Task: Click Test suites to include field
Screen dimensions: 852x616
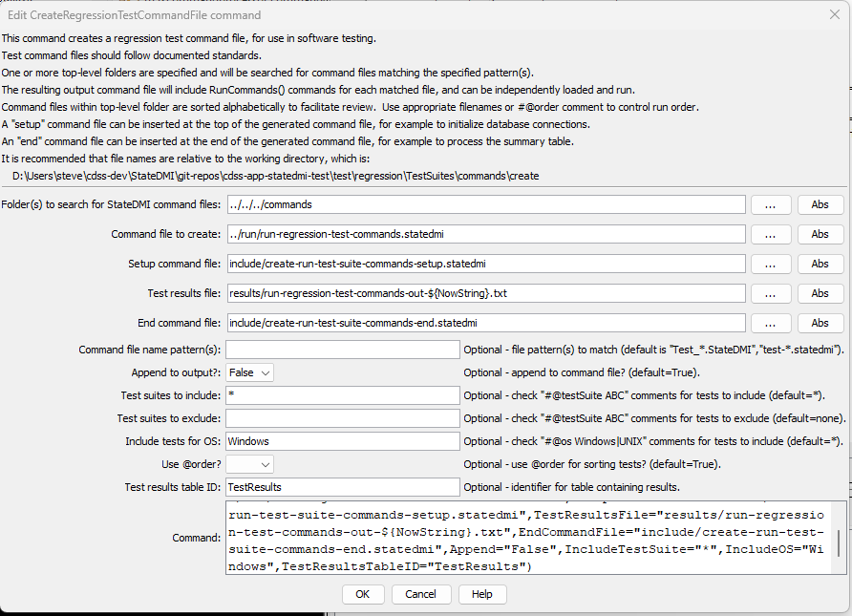Action: 343,395
